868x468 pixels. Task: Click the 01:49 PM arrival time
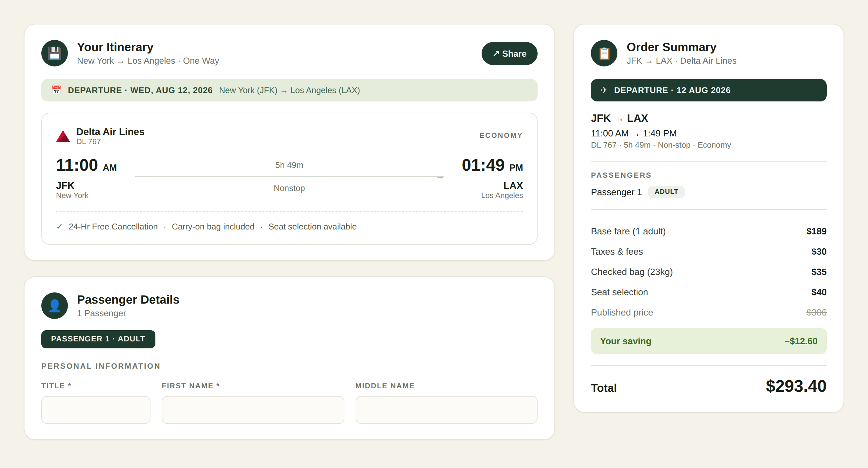[x=492, y=165]
